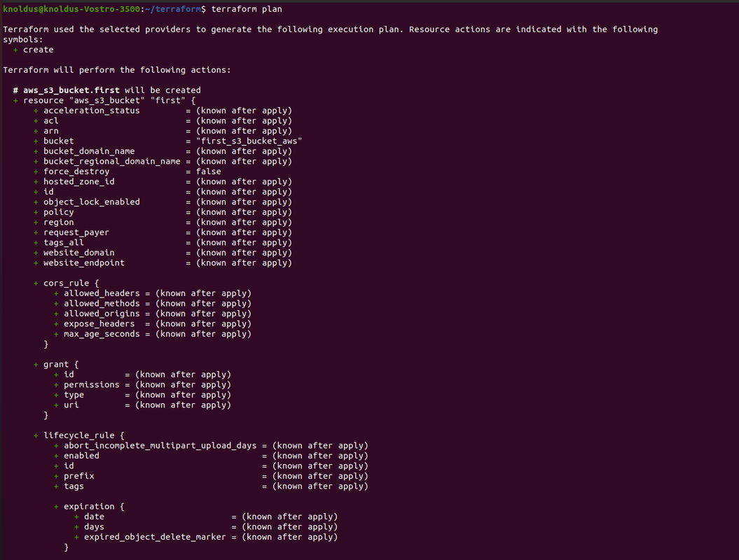This screenshot has height=560, width=739.
Task: Click the 'expired_object_delete_marker' attribute
Action: (155, 537)
